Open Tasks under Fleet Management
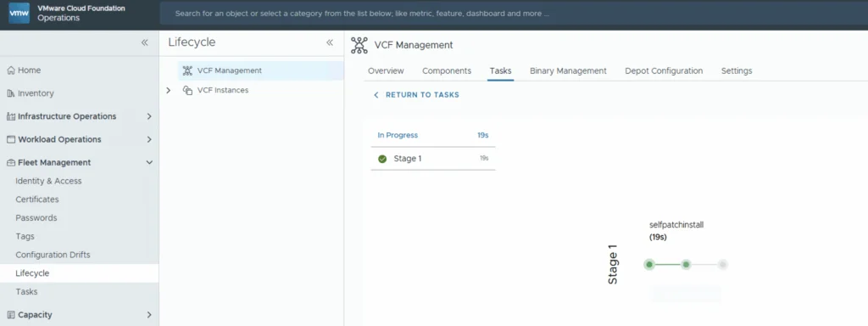Viewport: 868px width, 326px height. pyautogui.click(x=26, y=292)
